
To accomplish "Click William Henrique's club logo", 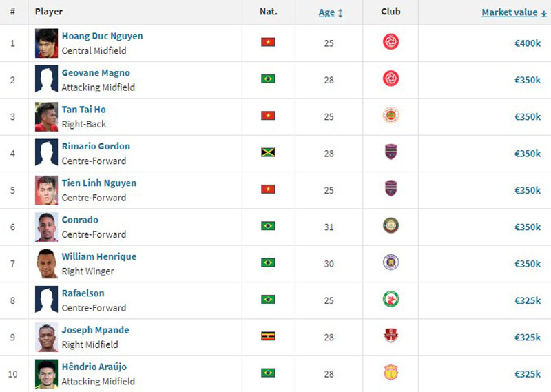I will pyautogui.click(x=391, y=262).
